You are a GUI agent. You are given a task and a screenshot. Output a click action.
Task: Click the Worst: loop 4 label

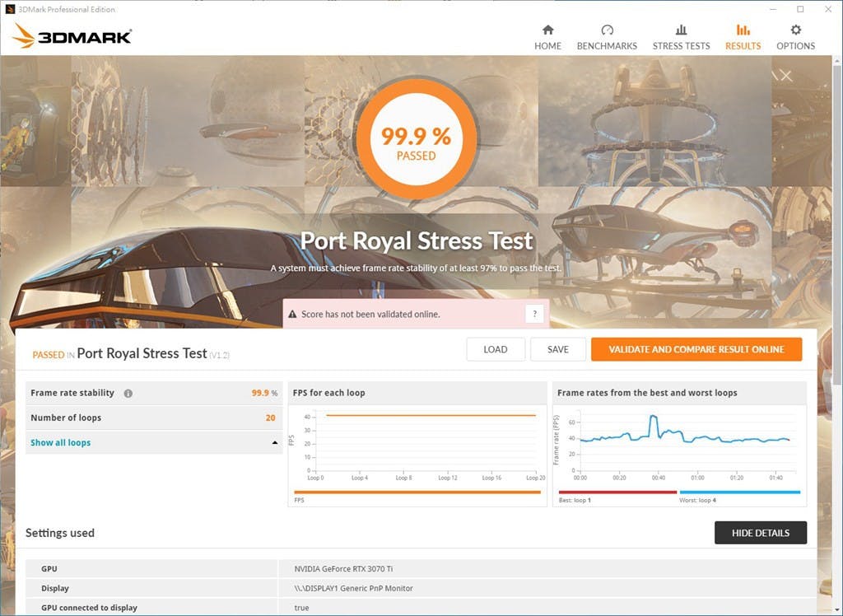697,501
